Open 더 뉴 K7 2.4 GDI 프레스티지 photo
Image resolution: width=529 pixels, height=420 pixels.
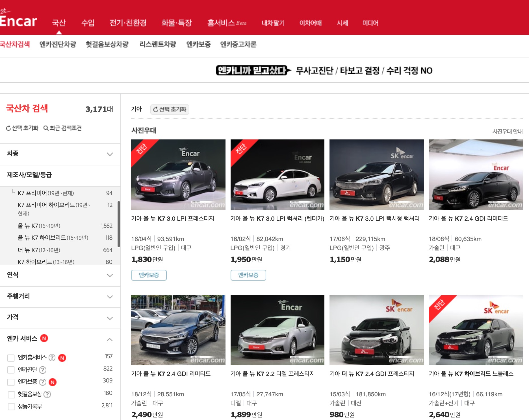[x=377, y=330]
